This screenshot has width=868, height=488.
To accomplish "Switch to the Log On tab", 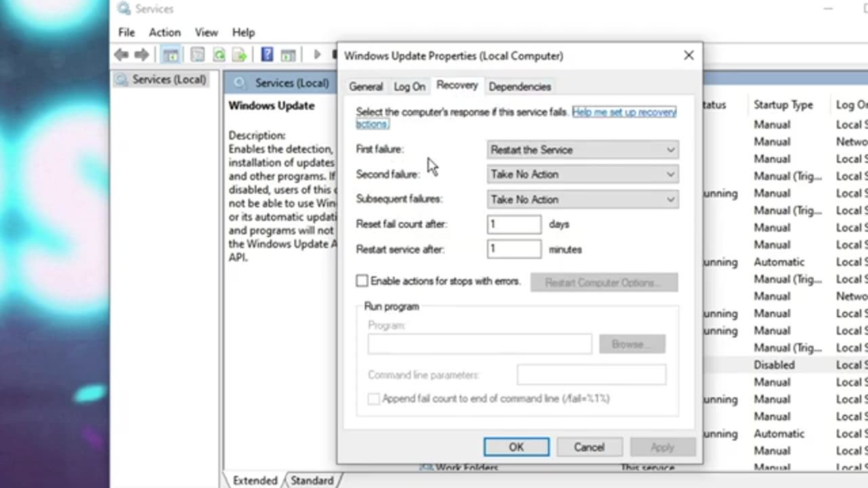I will pos(410,87).
